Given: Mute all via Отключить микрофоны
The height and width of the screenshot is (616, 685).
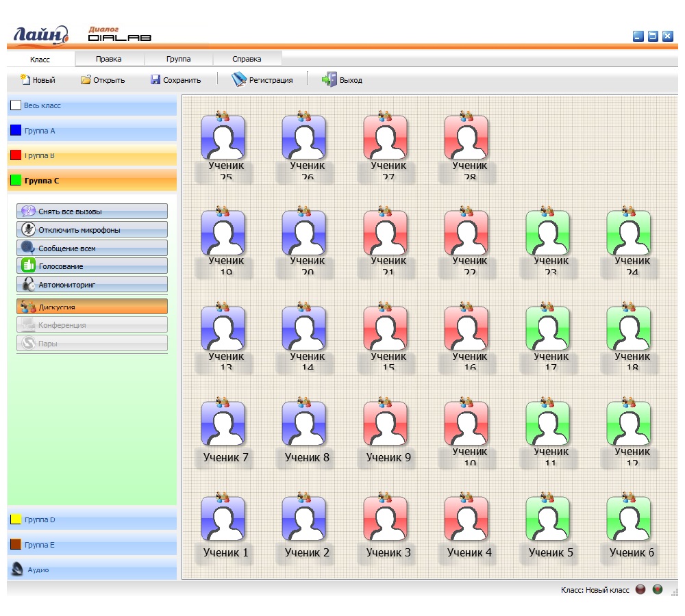Looking at the screenshot, I should coord(92,230).
